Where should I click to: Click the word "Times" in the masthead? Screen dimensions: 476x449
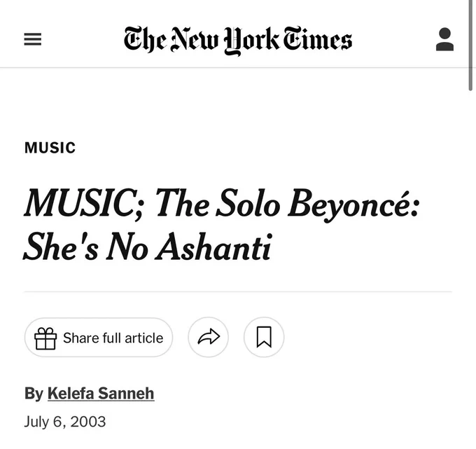click(x=318, y=39)
